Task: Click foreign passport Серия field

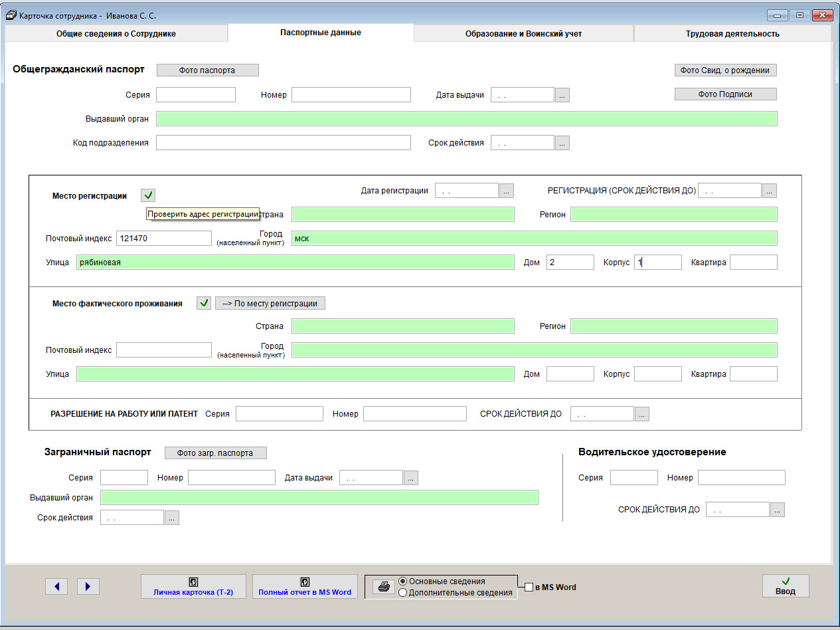Action: (x=124, y=478)
